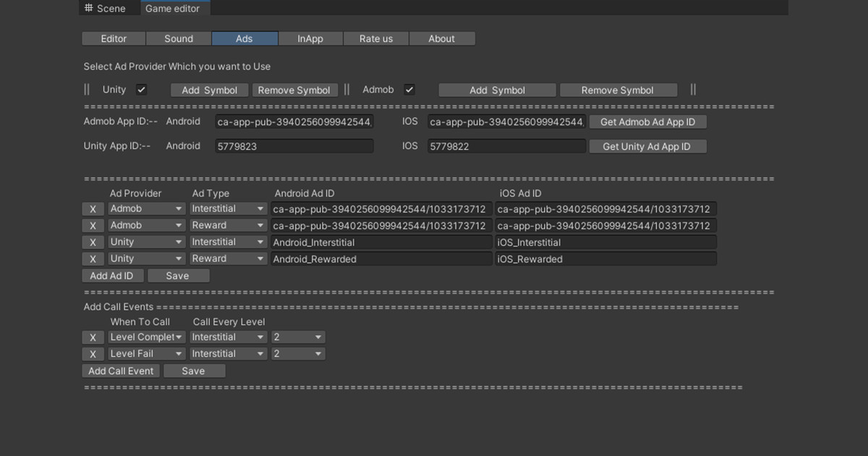Toggle the Unity ad provider checkbox
The height and width of the screenshot is (456, 868).
coord(142,90)
